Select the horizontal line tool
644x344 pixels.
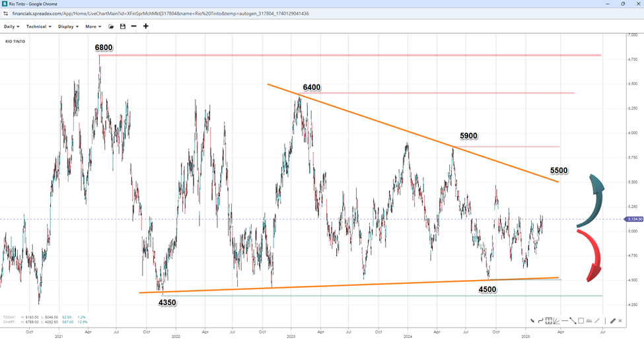564,321
